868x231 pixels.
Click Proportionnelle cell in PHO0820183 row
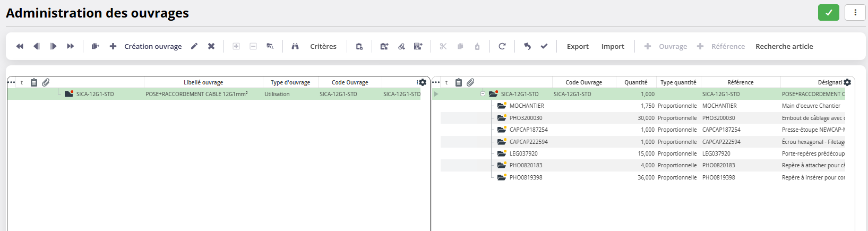[x=677, y=165]
